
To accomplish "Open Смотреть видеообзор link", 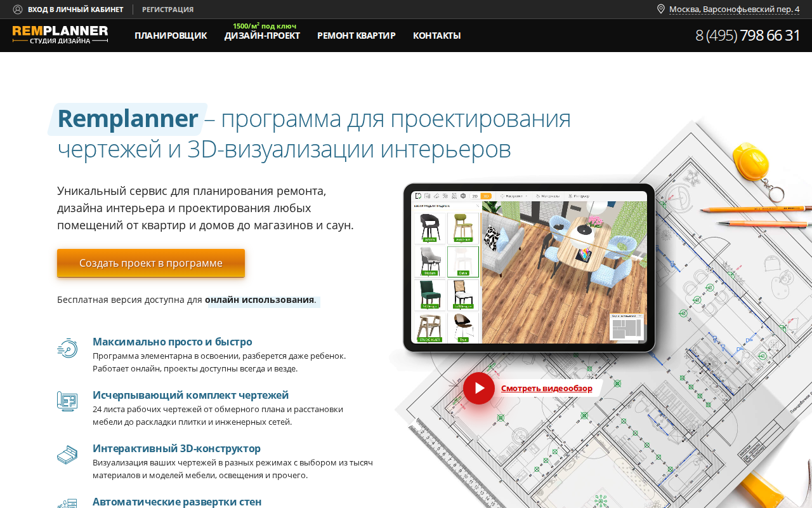I will pos(547,389).
